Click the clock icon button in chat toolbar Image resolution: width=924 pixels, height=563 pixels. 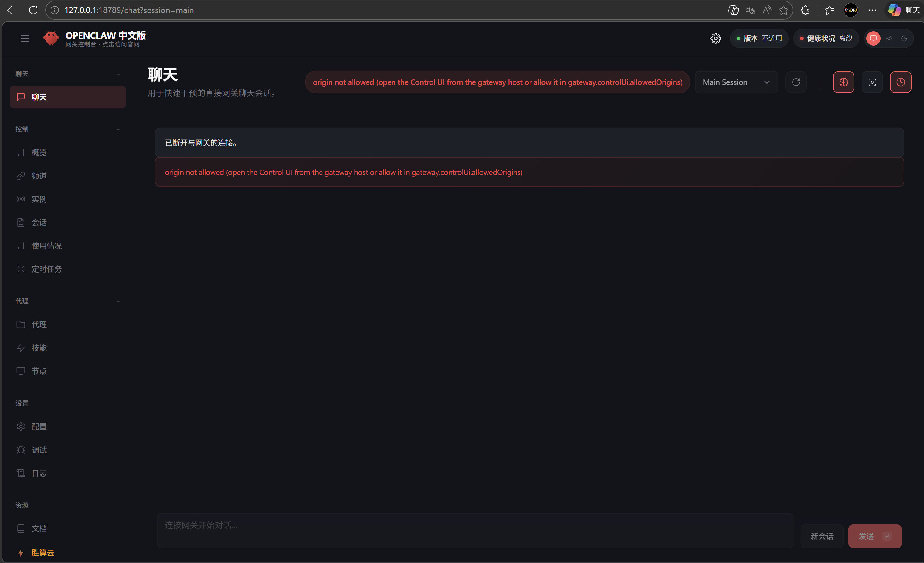pos(900,82)
